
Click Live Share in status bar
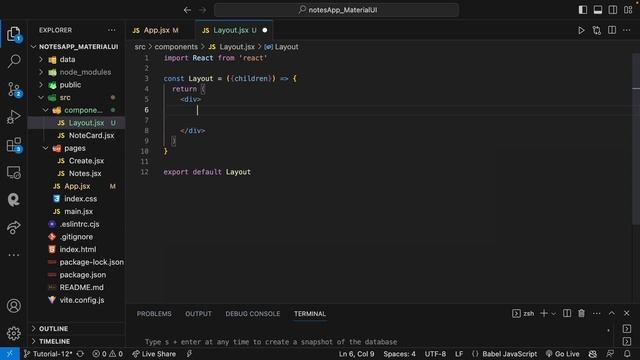[154, 354]
